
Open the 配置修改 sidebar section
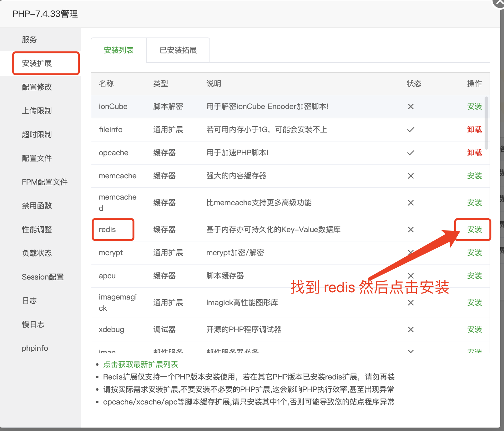point(37,87)
